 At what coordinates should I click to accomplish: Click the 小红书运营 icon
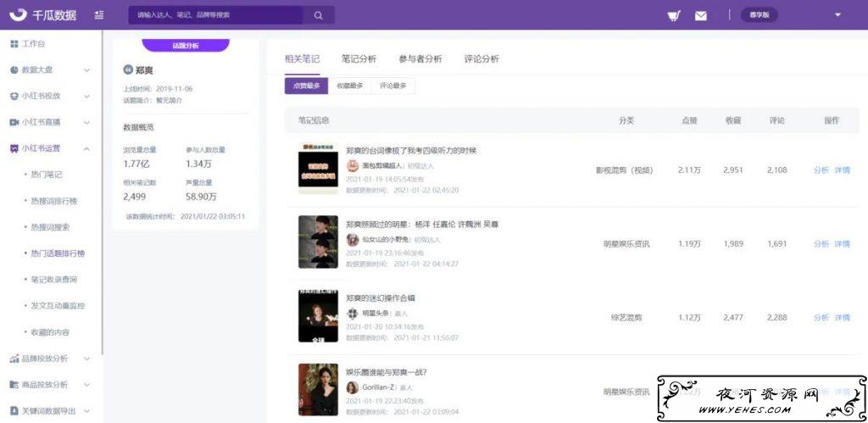pos(14,148)
